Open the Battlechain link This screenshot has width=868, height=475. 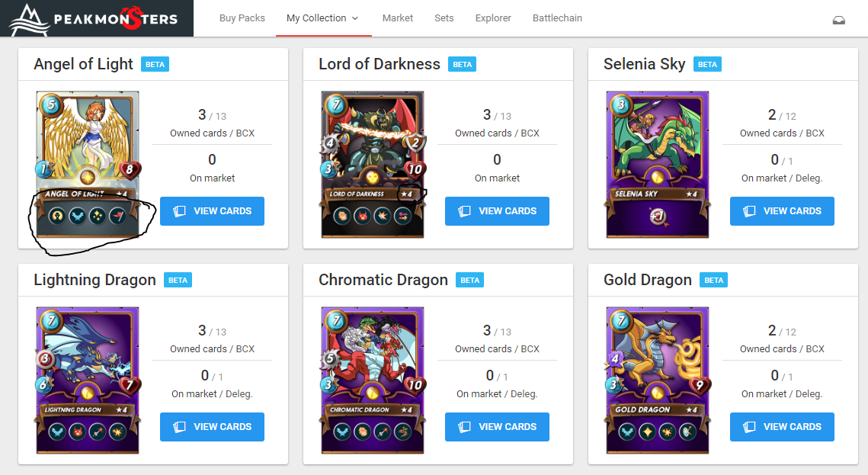coord(557,18)
